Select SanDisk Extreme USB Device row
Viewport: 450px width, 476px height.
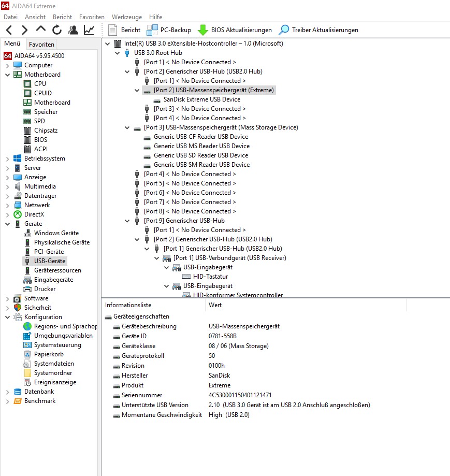pyautogui.click(x=202, y=99)
